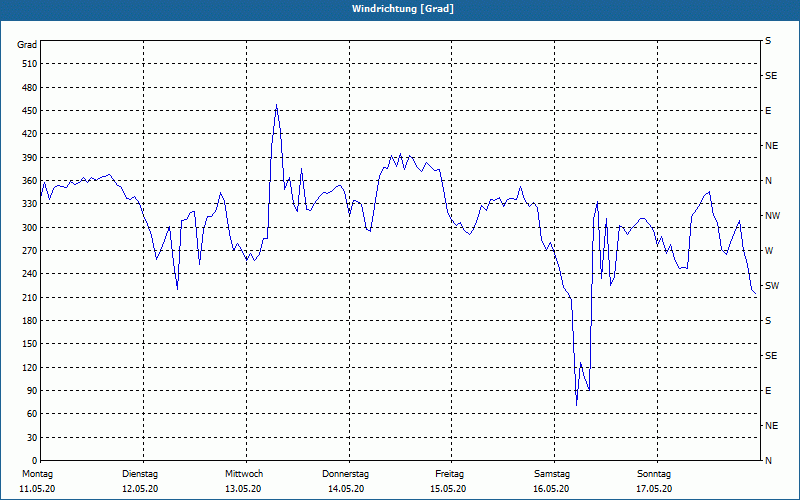The image size is (800, 500).
Task: Click the "Samstag" day label
Action: tap(552, 474)
